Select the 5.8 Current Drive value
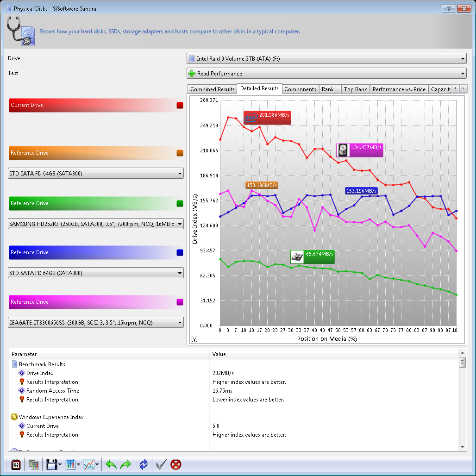Screen dimensions: 476x476 (x=216, y=426)
